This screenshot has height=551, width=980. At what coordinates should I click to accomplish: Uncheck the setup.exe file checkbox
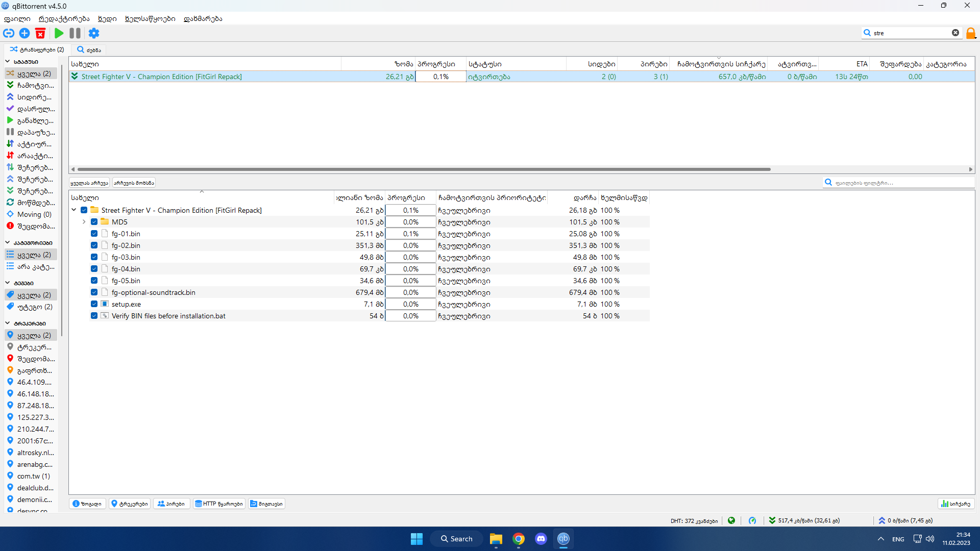[x=94, y=304]
